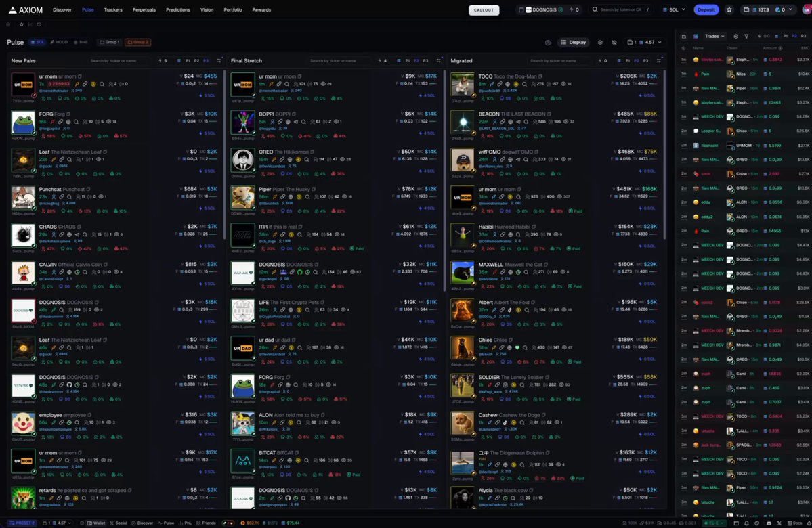
Task: Click the user avatar in top bar
Action: pos(806,9)
